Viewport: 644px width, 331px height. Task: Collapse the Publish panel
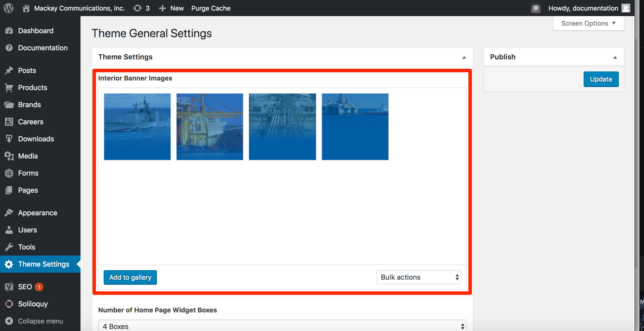615,57
